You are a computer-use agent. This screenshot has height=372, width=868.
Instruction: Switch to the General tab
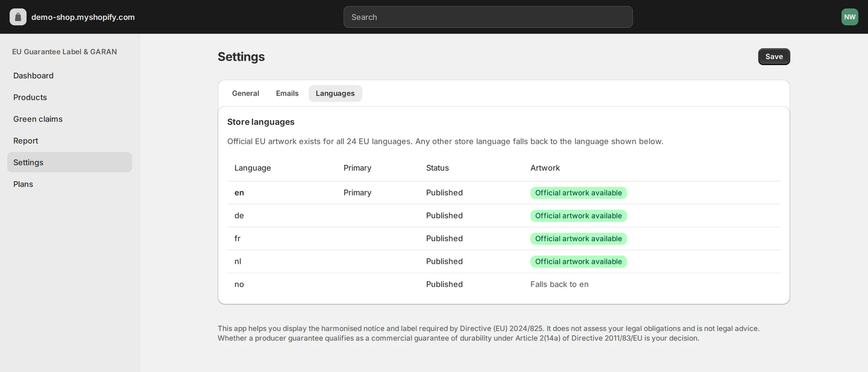click(245, 93)
